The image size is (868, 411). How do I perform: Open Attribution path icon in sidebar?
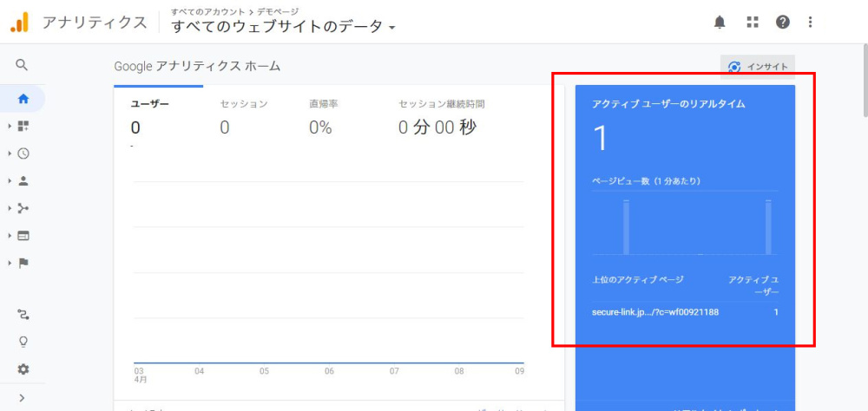23,316
